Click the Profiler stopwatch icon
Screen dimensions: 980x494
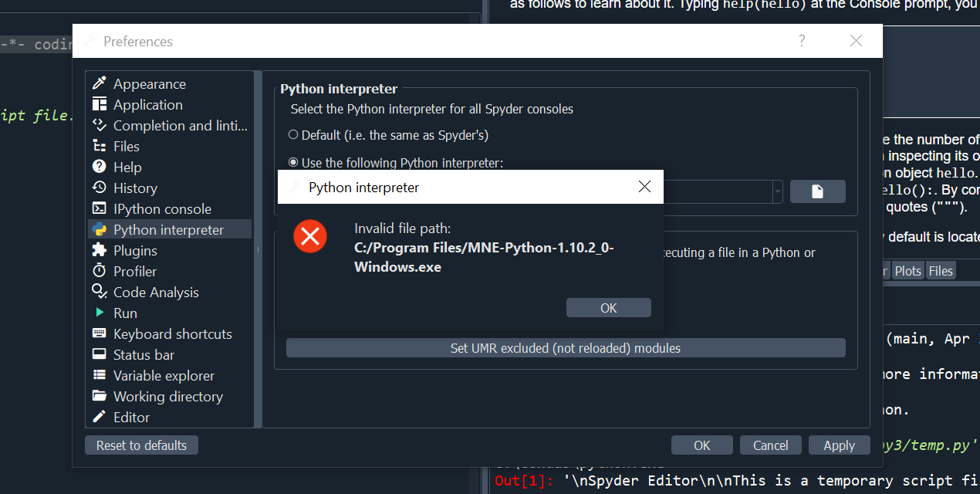coord(99,271)
